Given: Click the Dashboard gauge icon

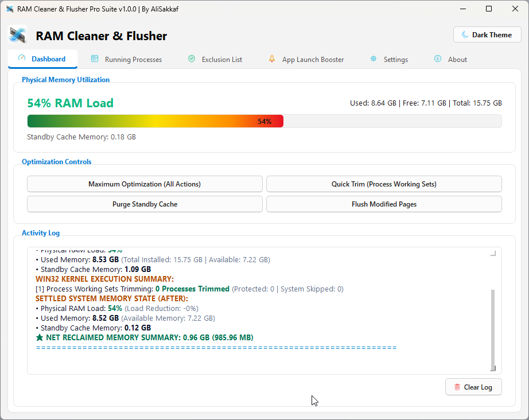Looking at the screenshot, I should coord(22,58).
